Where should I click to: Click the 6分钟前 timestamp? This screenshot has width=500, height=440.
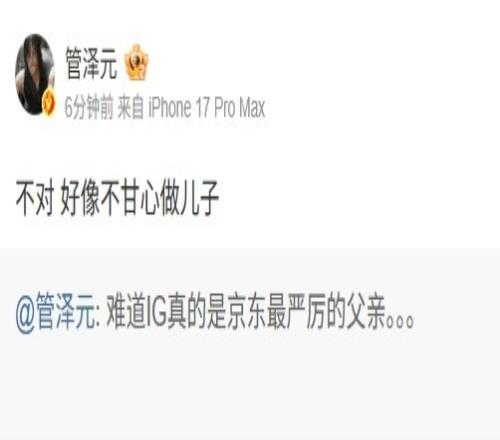89,107
